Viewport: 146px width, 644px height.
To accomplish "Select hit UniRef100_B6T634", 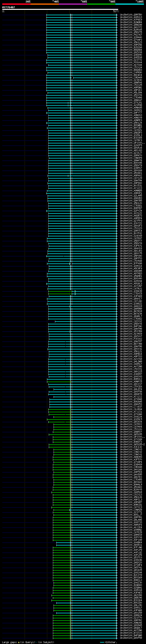I will [x=131, y=314].
